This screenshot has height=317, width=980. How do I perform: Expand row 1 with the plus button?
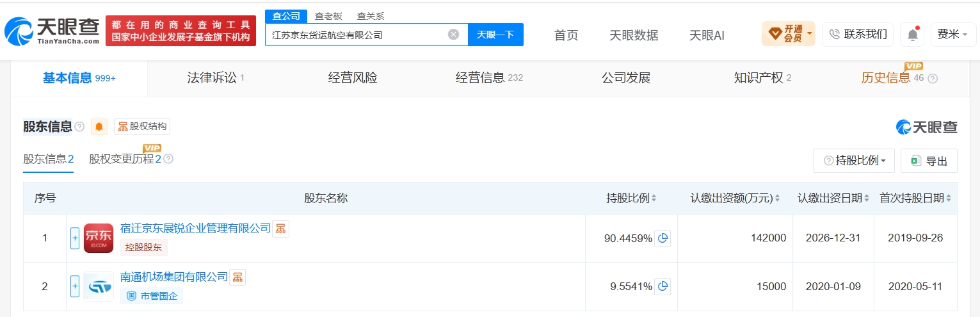coord(75,238)
